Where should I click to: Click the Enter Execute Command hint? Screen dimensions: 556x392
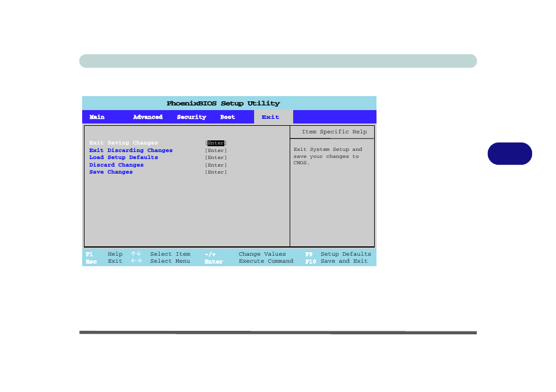coord(249,261)
